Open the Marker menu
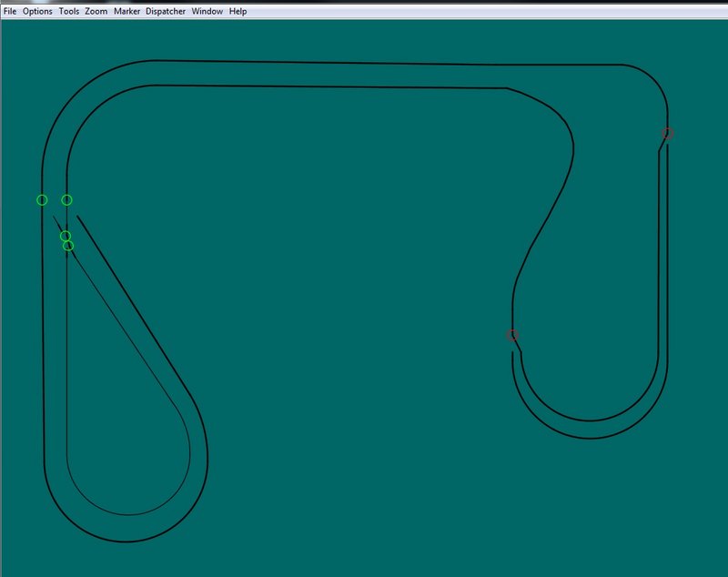The image size is (728, 577). [x=126, y=11]
